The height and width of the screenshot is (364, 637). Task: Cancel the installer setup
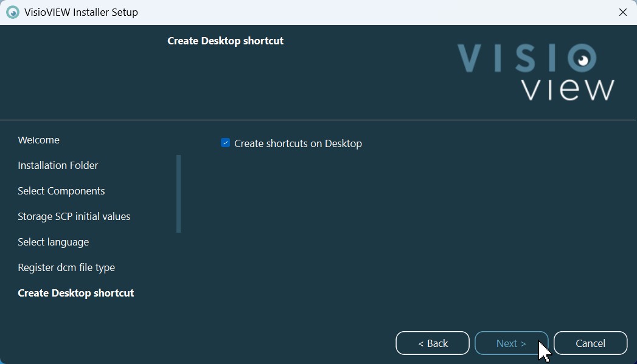[x=590, y=343]
